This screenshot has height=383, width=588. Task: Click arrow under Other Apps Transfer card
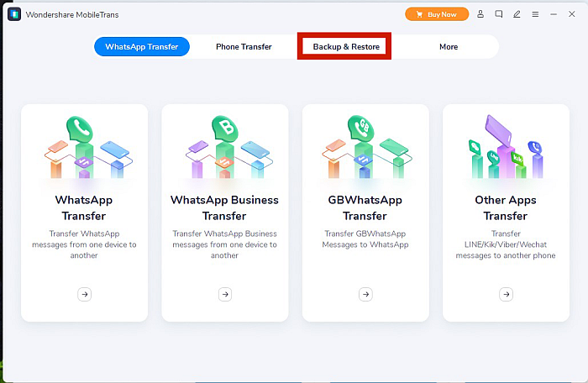tap(506, 295)
